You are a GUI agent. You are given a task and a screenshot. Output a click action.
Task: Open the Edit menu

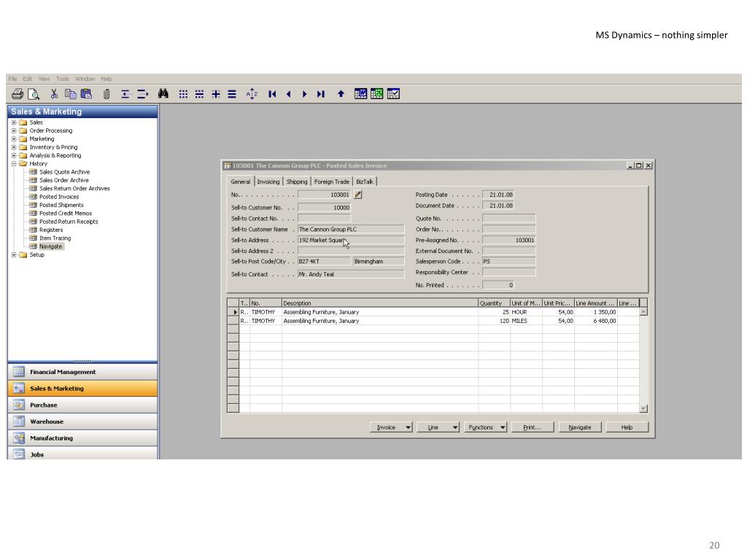coord(28,79)
